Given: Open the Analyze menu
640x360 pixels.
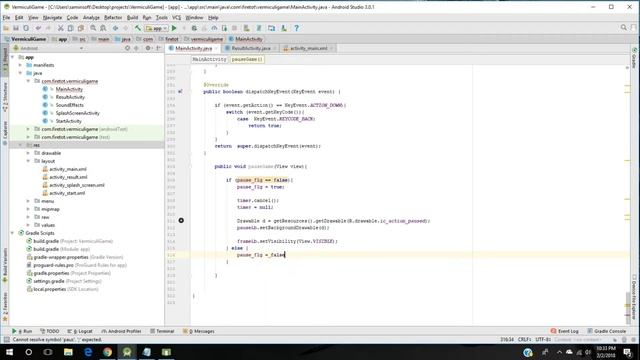Looking at the screenshot, I should 91,18.
